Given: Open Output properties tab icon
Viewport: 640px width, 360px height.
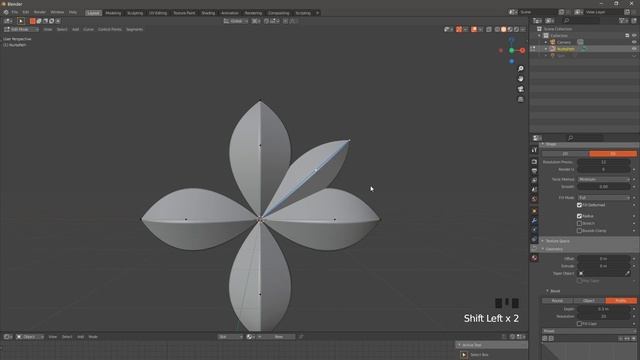Looking at the screenshot, I should (x=534, y=171).
